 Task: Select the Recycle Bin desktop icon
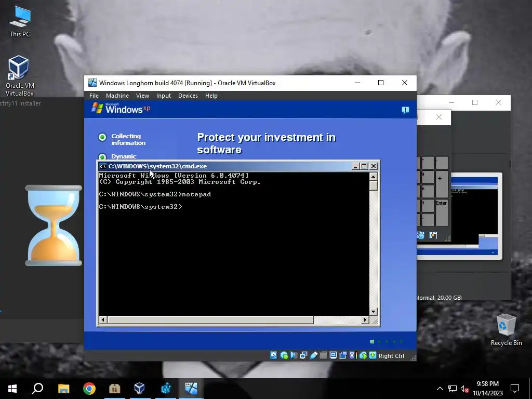[x=506, y=330]
